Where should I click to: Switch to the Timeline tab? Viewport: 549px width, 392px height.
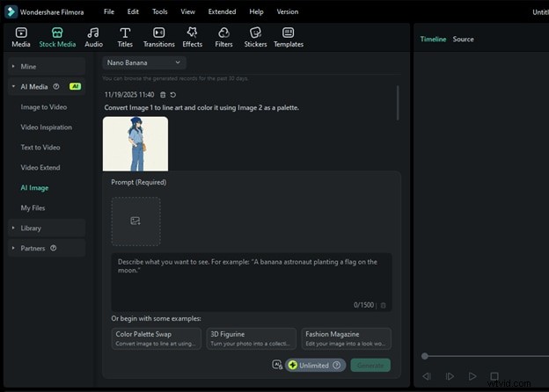click(x=433, y=40)
